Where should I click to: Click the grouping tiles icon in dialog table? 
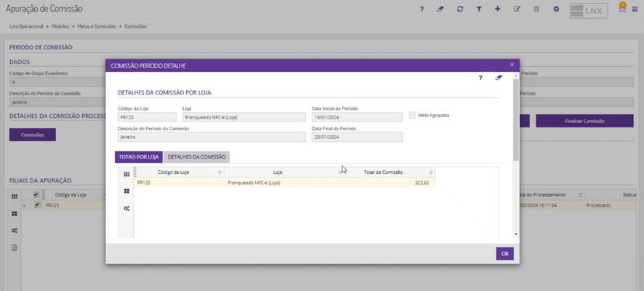pos(126,191)
